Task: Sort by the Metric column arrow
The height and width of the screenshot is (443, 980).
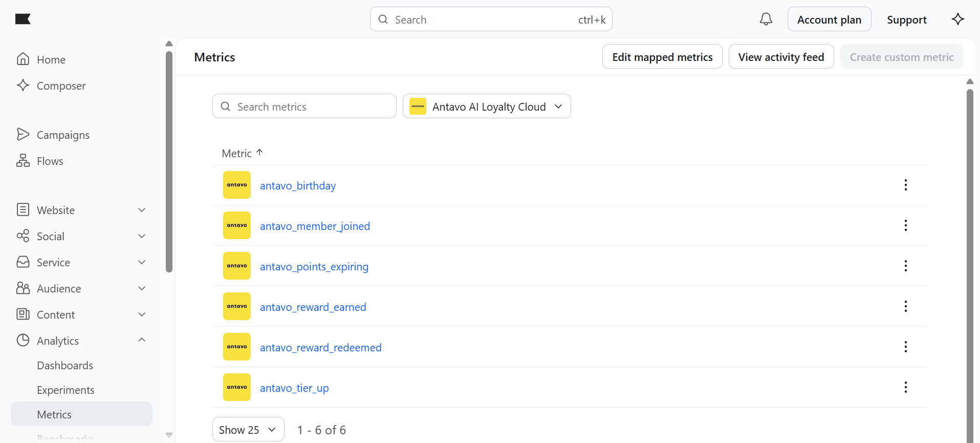Action: (x=259, y=153)
